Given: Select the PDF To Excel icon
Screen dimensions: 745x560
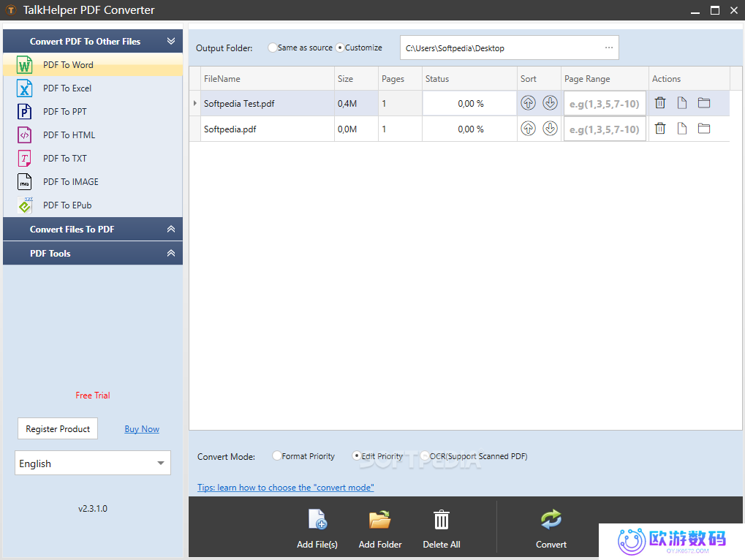Looking at the screenshot, I should coord(24,88).
